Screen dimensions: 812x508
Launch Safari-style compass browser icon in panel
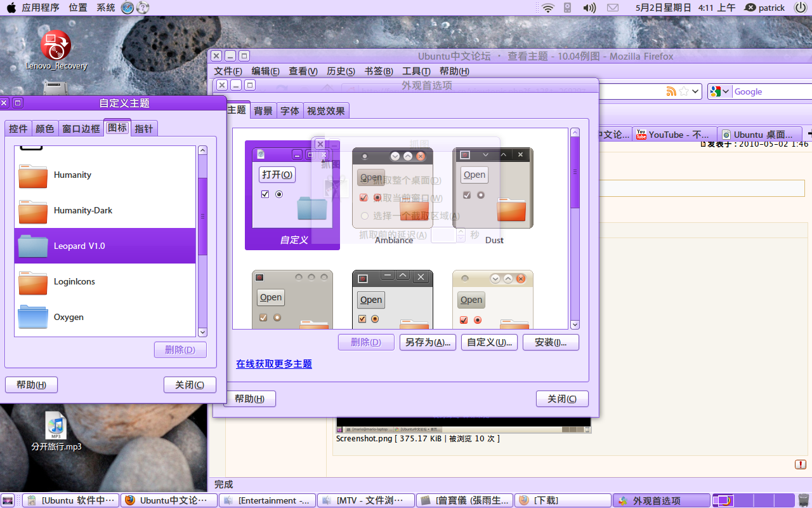coord(127,8)
